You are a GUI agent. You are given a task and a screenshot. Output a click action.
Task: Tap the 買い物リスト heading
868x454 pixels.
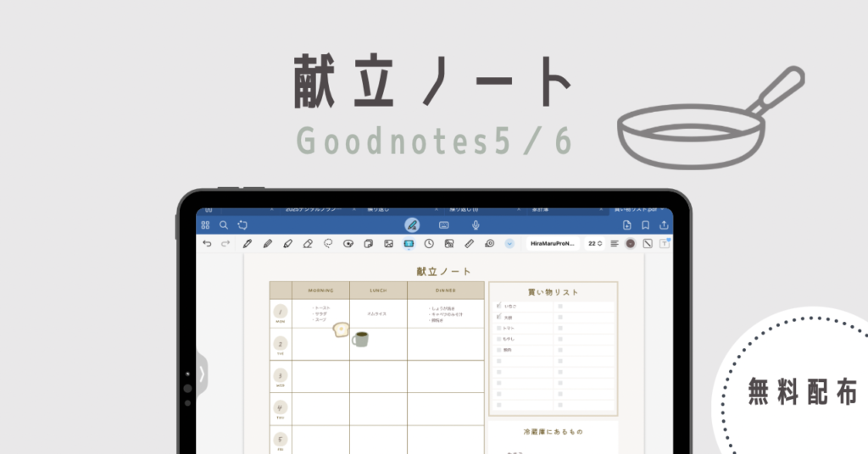(x=553, y=292)
